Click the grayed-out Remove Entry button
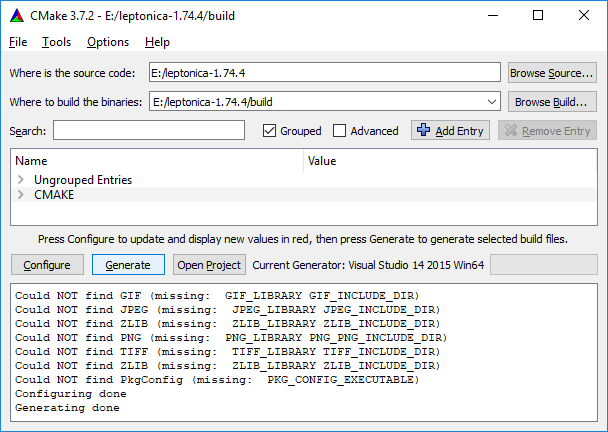The width and height of the screenshot is (608, 432). (x=547, y=130)
